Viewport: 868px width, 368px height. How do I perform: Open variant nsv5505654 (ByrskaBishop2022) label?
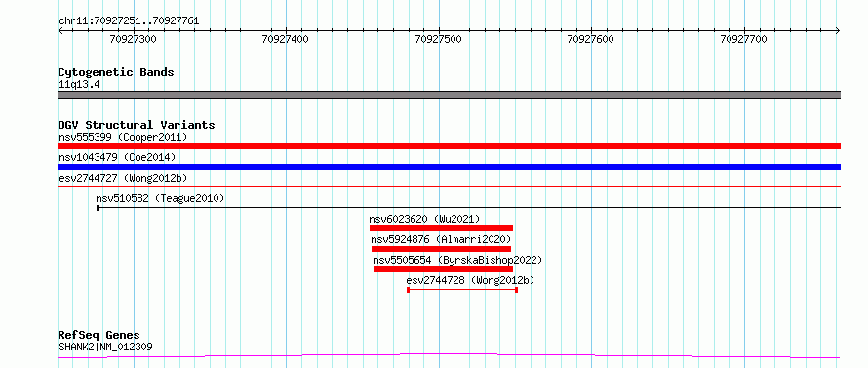457,260
